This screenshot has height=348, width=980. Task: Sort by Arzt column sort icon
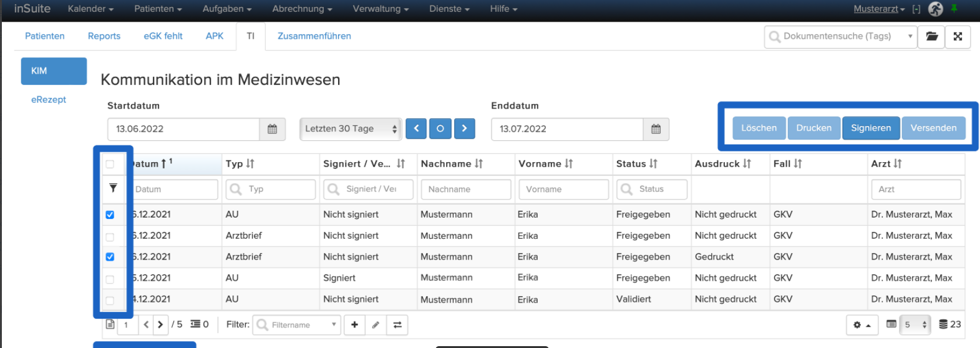(898, 163)
